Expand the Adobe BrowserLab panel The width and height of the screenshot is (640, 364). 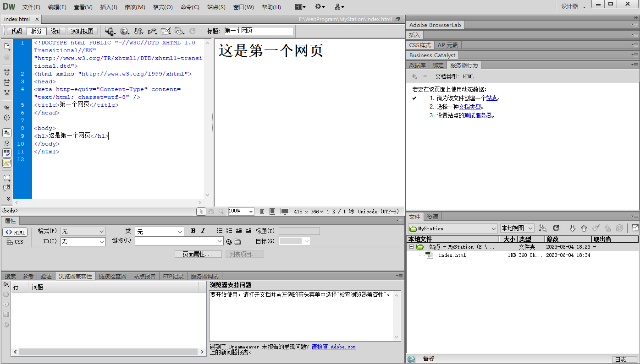[435, 25]
